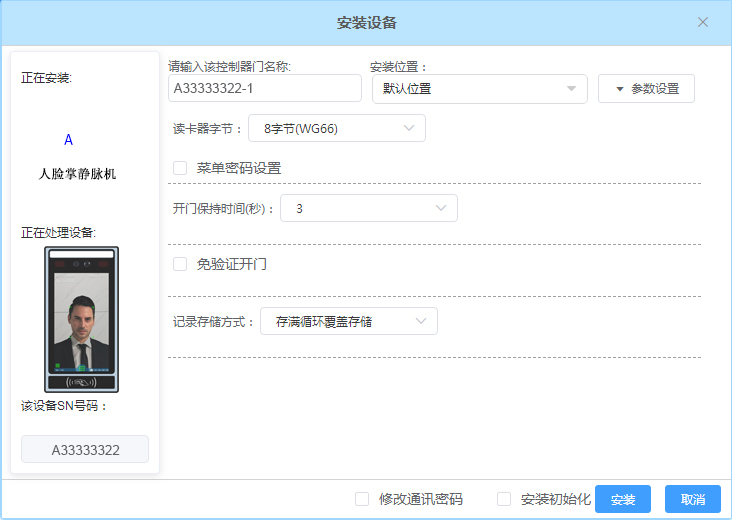Click the controller door name input field

(x=265, y=88)
